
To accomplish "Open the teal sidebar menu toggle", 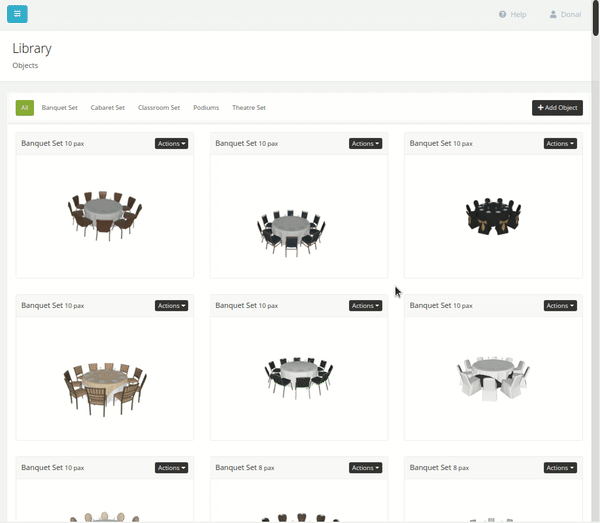I will click(x=17, y=14).
